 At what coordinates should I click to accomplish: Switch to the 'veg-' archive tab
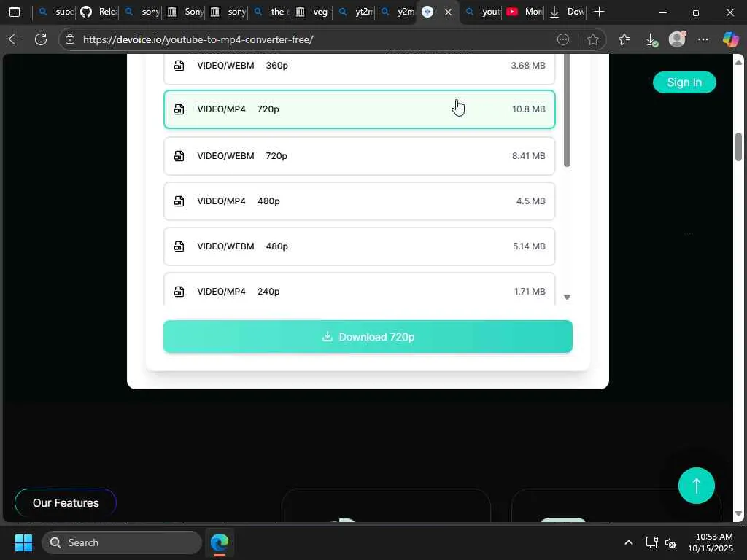[x=312, y=12]
